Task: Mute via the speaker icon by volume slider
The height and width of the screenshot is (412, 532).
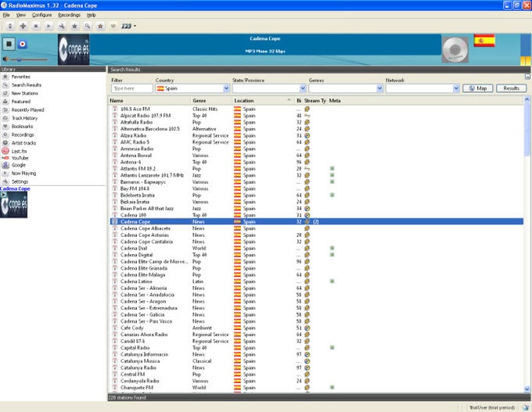Action: [x=5, y=59]
